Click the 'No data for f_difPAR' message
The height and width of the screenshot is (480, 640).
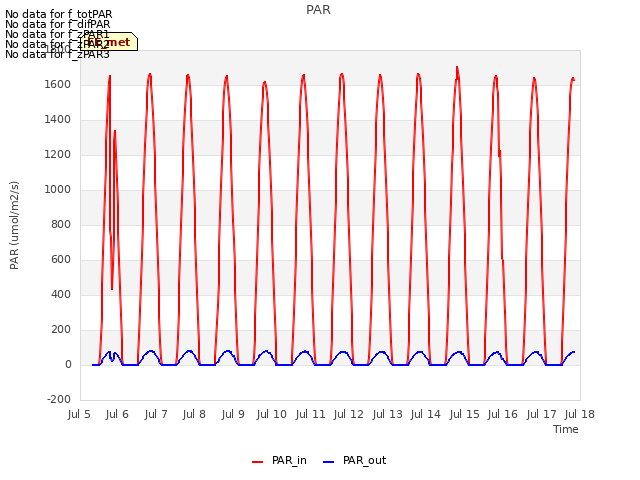58,24
